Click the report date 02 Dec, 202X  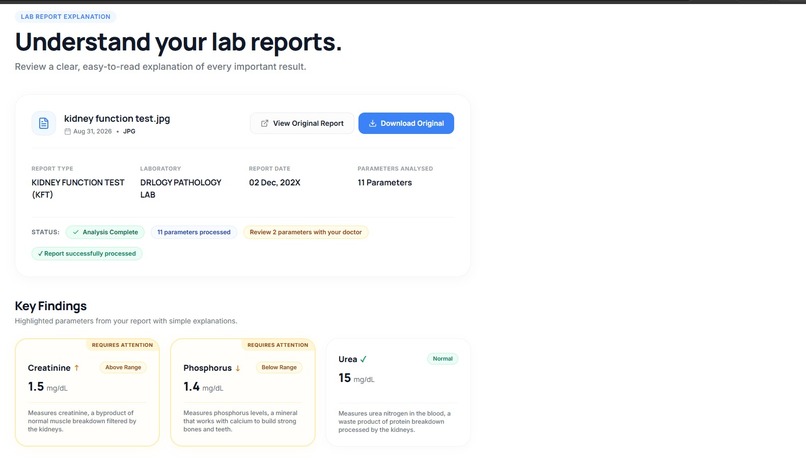(274, 182)
